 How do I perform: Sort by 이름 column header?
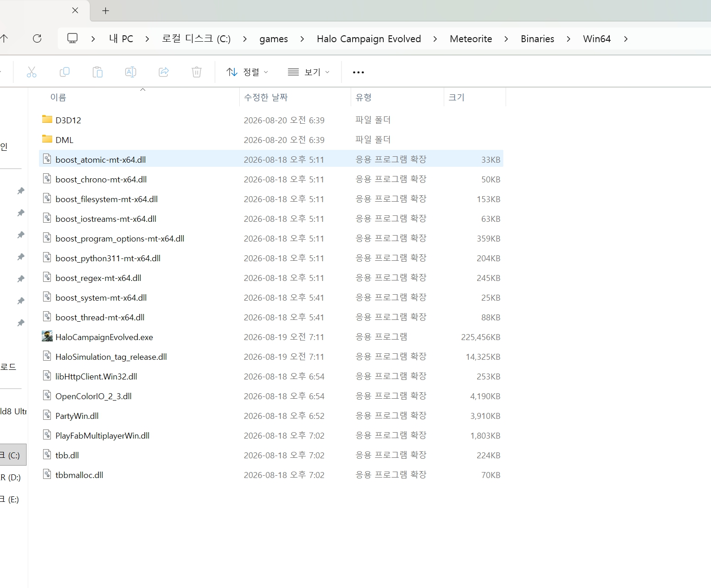coord(58,97)
